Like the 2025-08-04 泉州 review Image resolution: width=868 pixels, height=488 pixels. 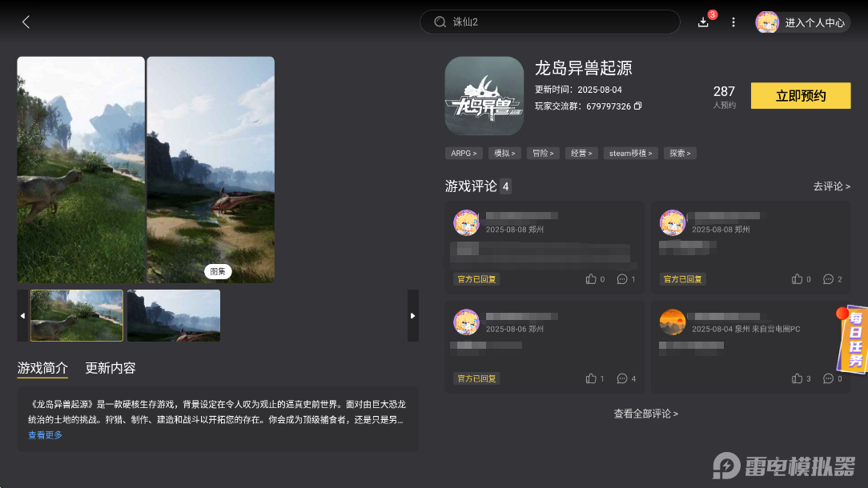797,378
